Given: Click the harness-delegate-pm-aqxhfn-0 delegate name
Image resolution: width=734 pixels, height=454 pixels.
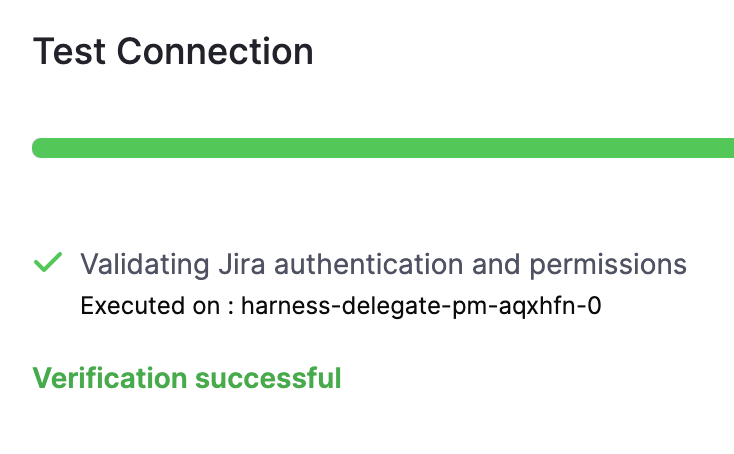Looking at the screenshot, I should (x=421, y=306).
